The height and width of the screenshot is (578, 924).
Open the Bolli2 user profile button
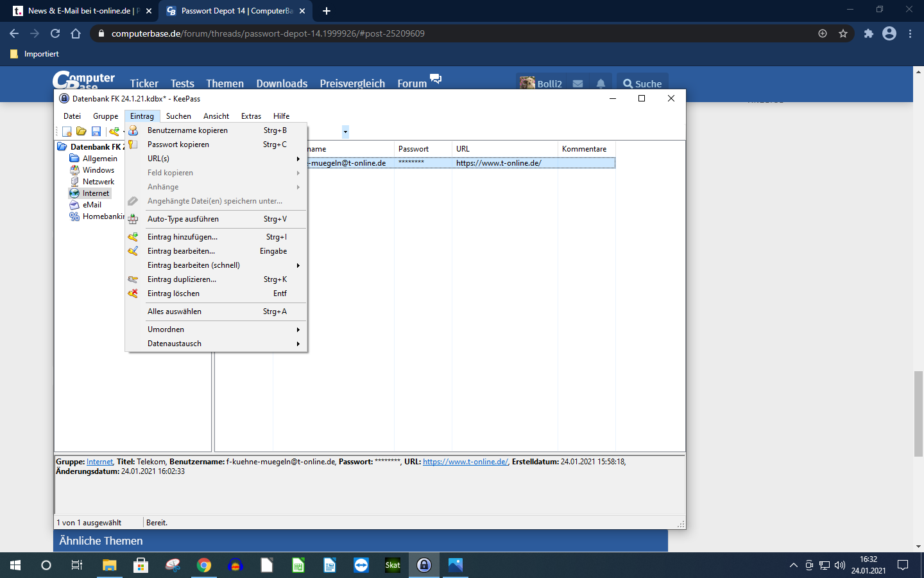pos(542,83)
